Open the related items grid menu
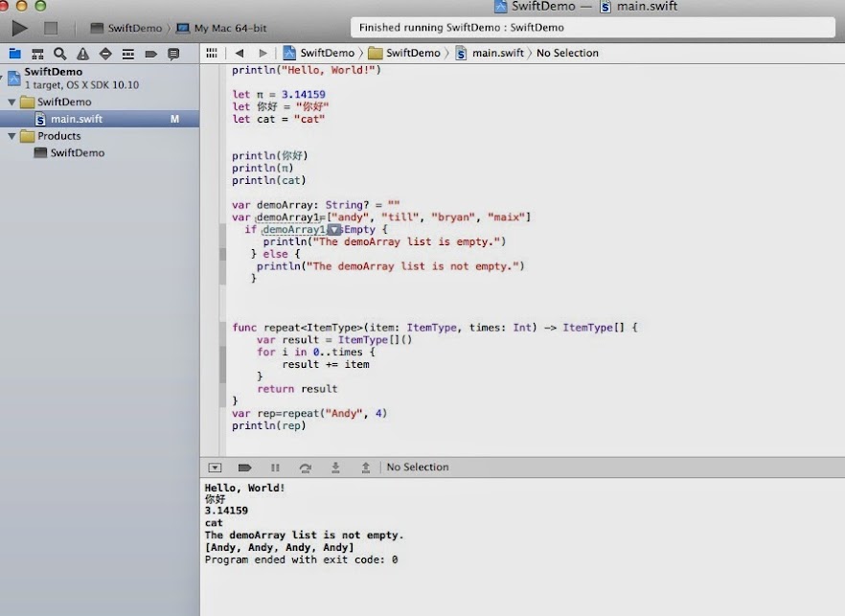Image resolution: width=845 pixels, height=616 pixels. [212, 54]
